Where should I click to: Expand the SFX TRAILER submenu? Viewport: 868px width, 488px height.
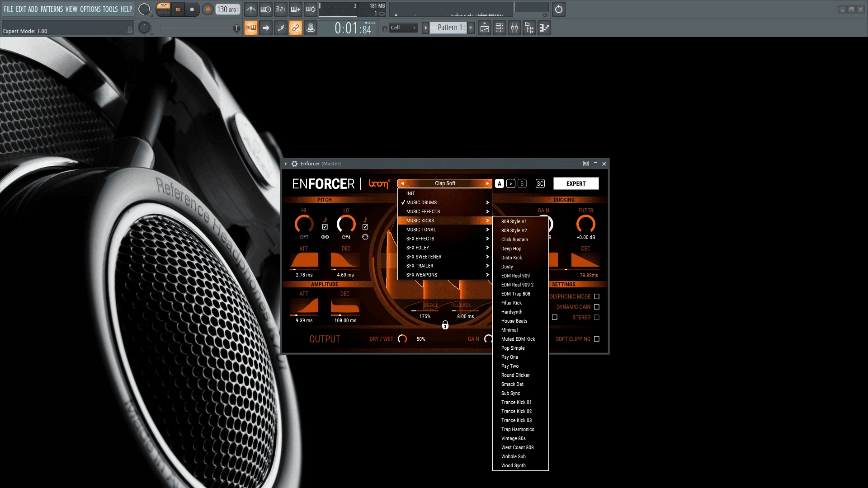(445, 266)
